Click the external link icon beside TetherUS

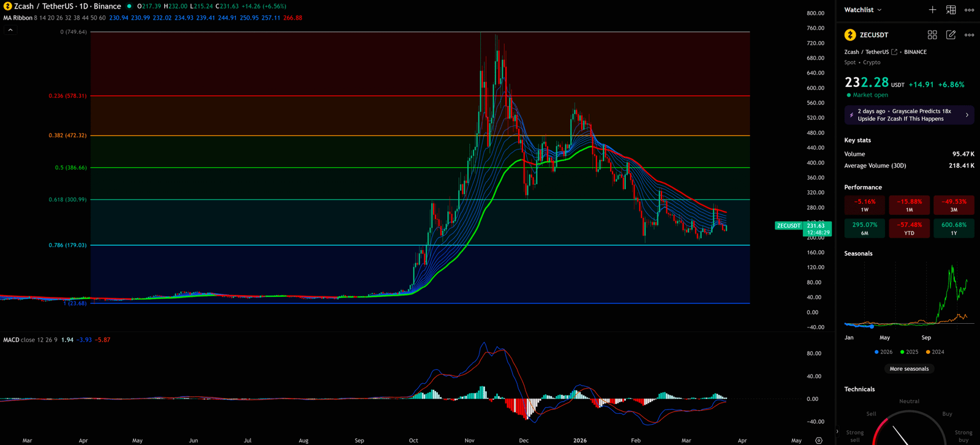pos(894,52)
